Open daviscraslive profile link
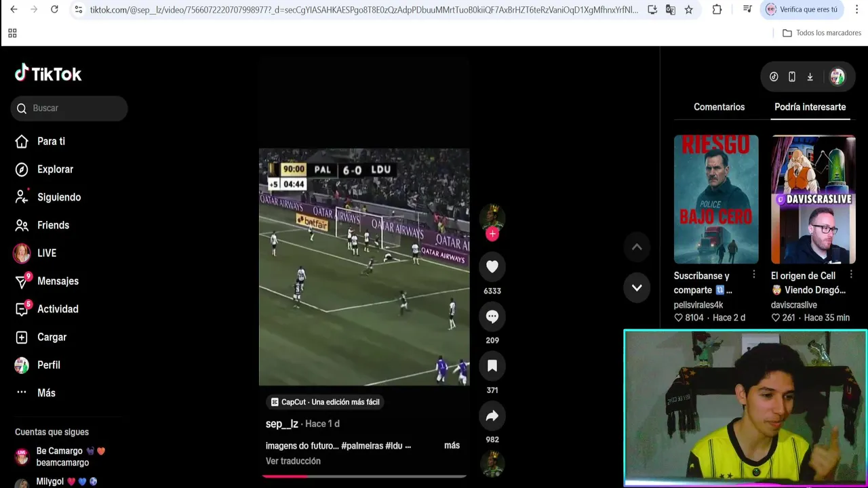 793,305
